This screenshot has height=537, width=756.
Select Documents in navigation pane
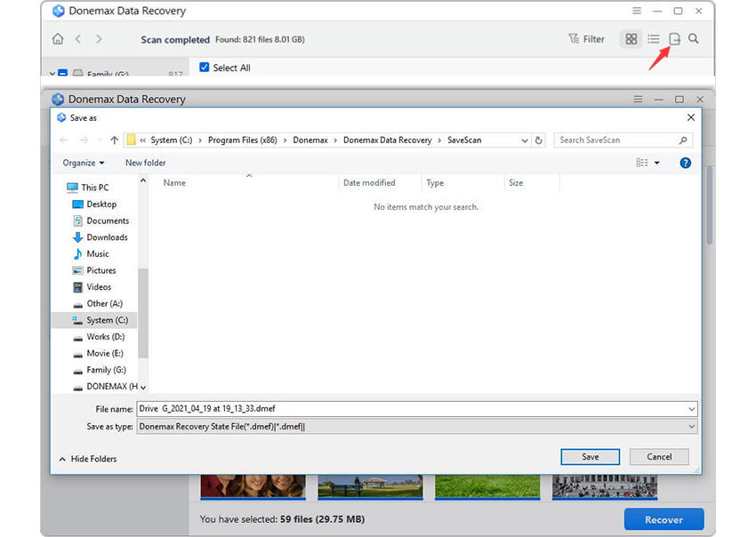pyautogui.click(x=101, y=220)
